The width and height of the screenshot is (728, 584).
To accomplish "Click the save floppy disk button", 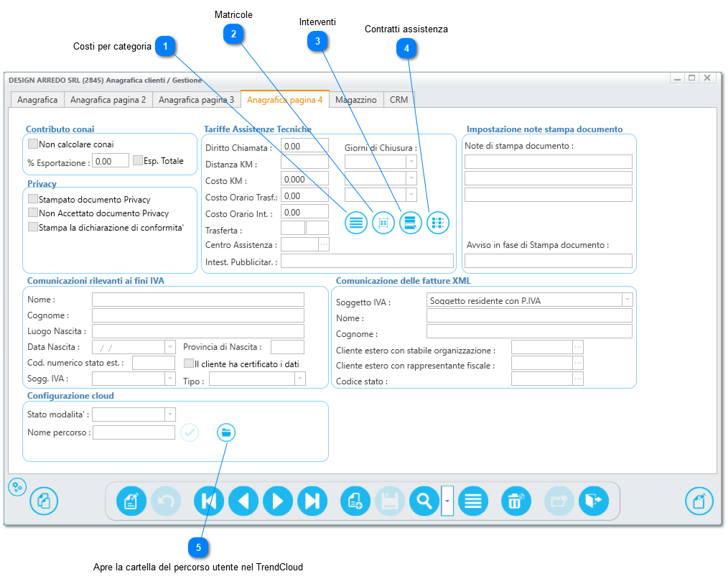I will tap(390, 501).
